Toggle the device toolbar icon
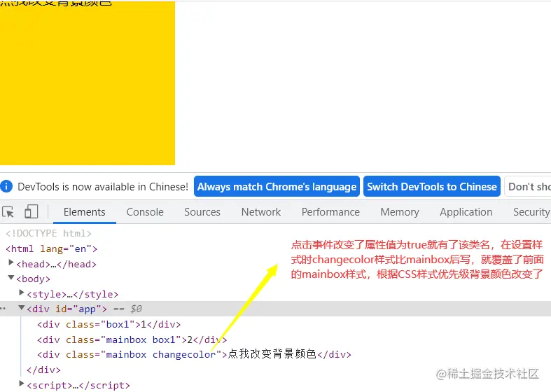This screenshot has width=551, height=392. [x=32, y=212]
